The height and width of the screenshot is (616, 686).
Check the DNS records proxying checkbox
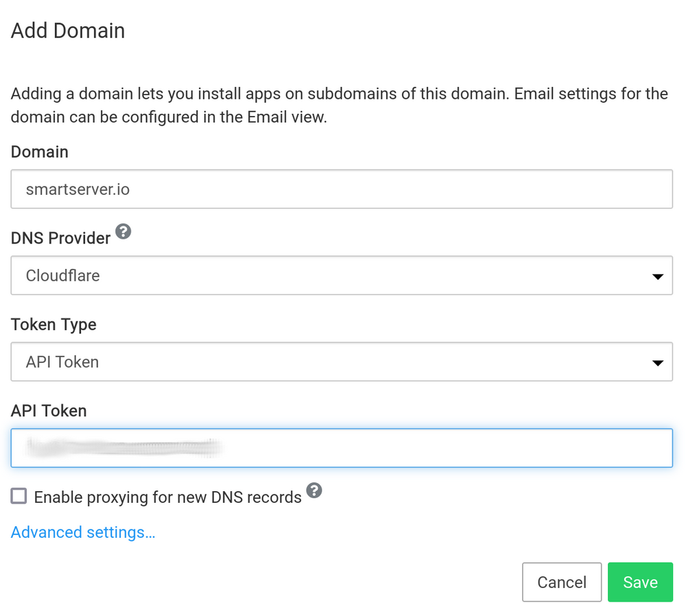tap(18, 496)
